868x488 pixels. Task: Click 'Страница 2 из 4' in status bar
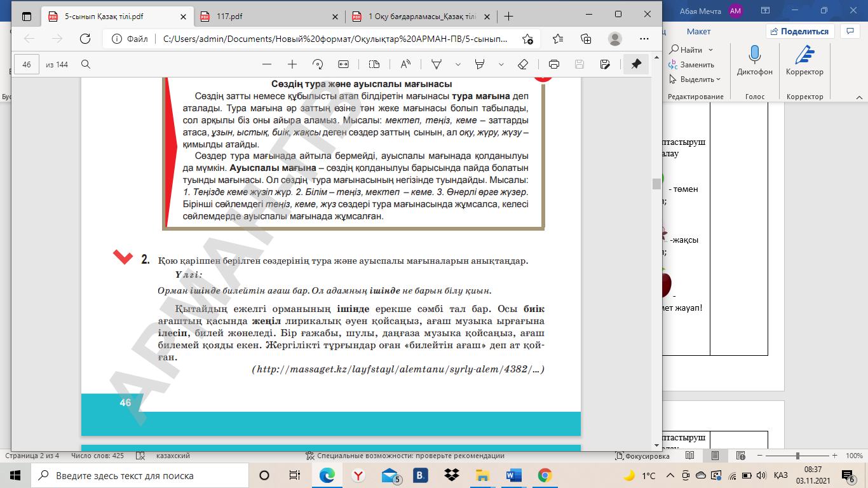pos(32,456)
